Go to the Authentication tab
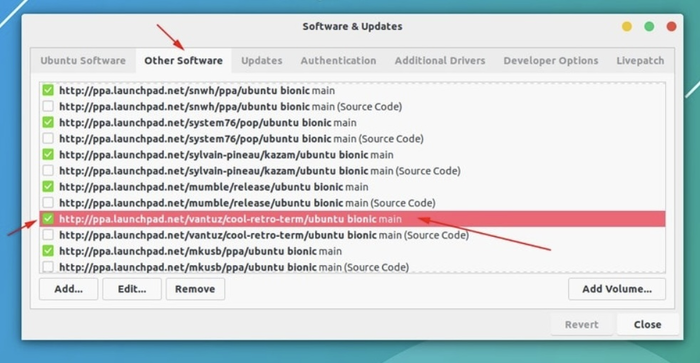 338,61
